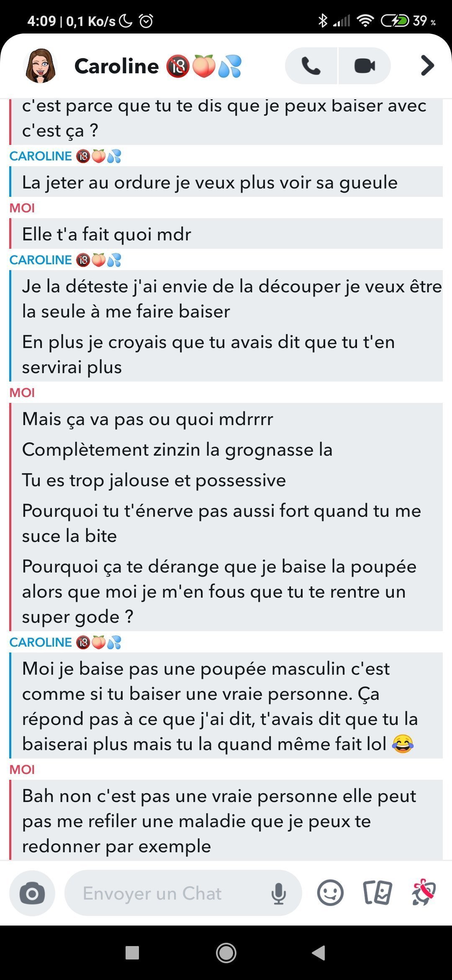The height and width of the screenshot is (980, 452).
Task: Tap message "Mais ça va pas ou quoi mdrrrr"
Action: pyautogui.click(x=148, y=419)
